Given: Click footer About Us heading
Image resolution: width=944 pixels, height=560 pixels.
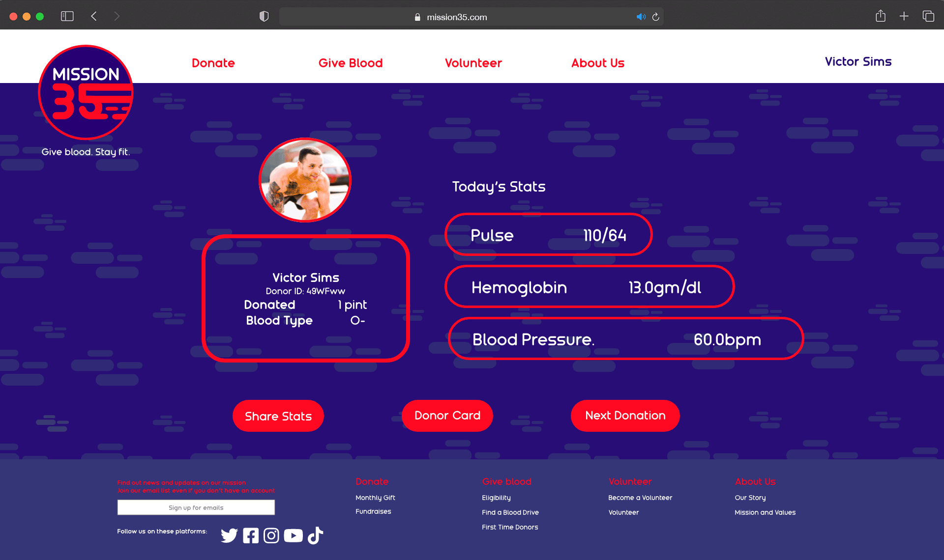Looking at the screenshot, I should [755, 481].
